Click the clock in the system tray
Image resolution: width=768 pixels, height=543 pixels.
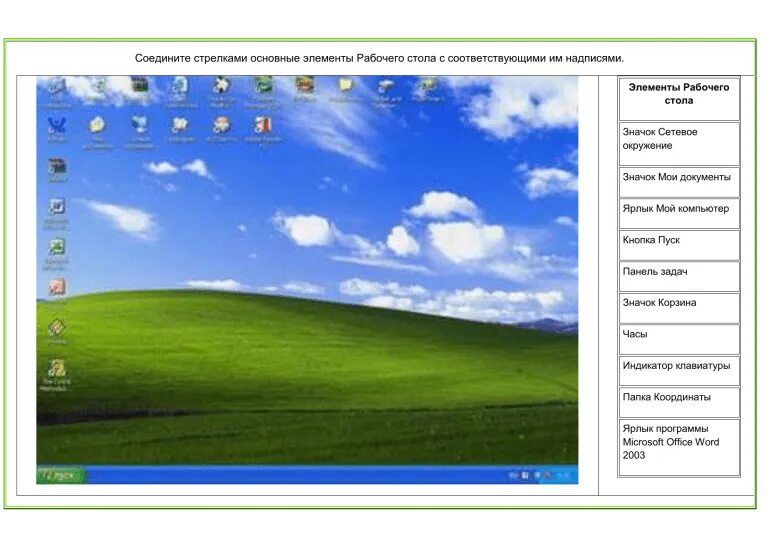(564, 475)
